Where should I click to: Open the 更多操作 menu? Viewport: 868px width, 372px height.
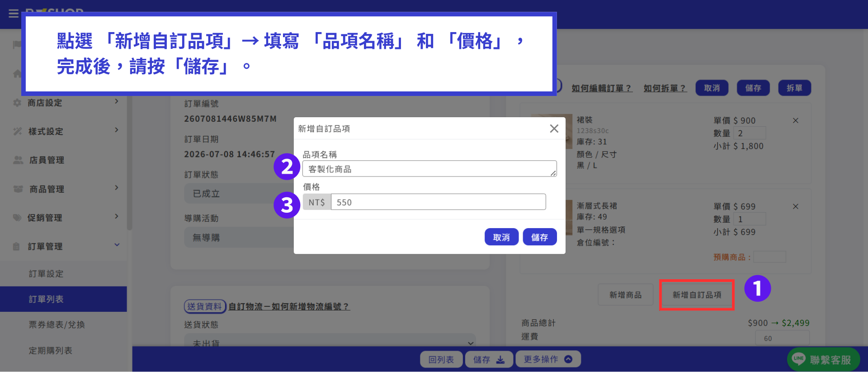(x=548, y=359)
